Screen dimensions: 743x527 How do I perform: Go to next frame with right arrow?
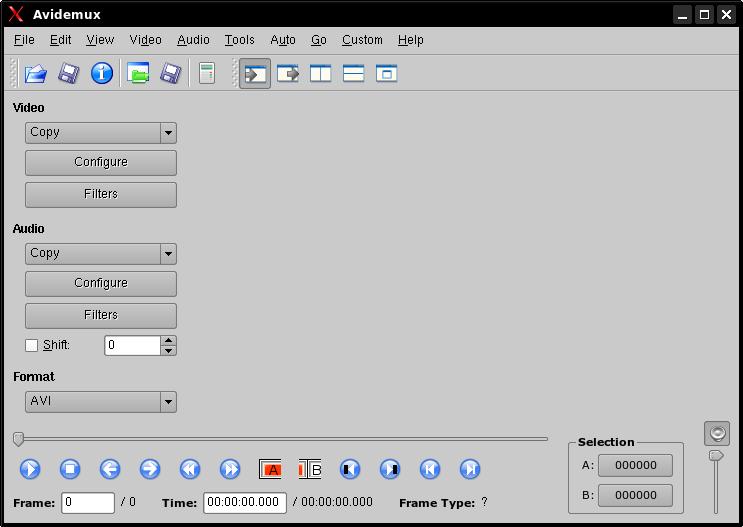(150, 469)
